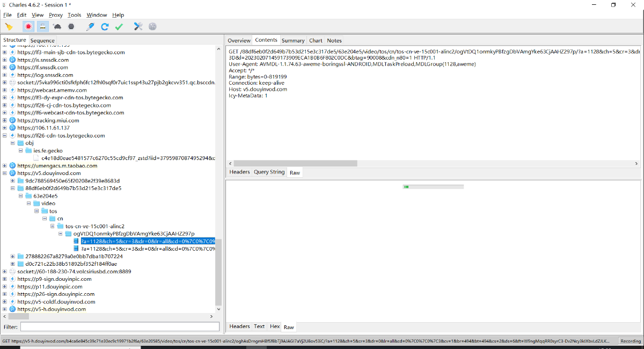
Task: Toggle SSL Proxying lock icon
Action: (x=42, y=26)
